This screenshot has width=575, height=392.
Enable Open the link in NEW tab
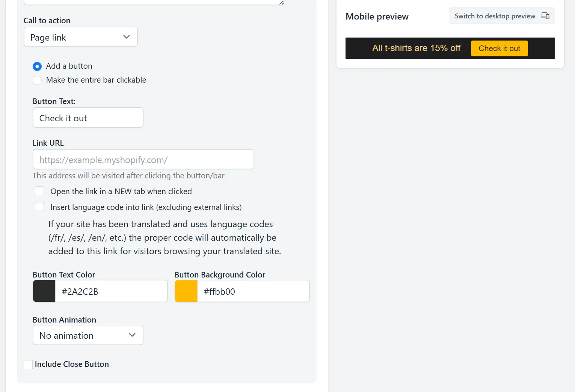coord(39,191)
